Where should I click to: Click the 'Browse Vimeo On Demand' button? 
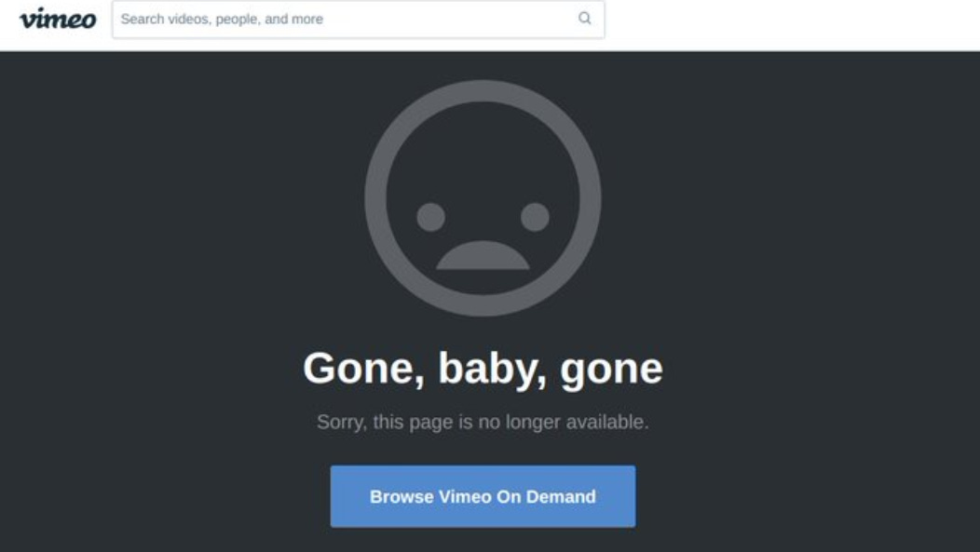483,496
